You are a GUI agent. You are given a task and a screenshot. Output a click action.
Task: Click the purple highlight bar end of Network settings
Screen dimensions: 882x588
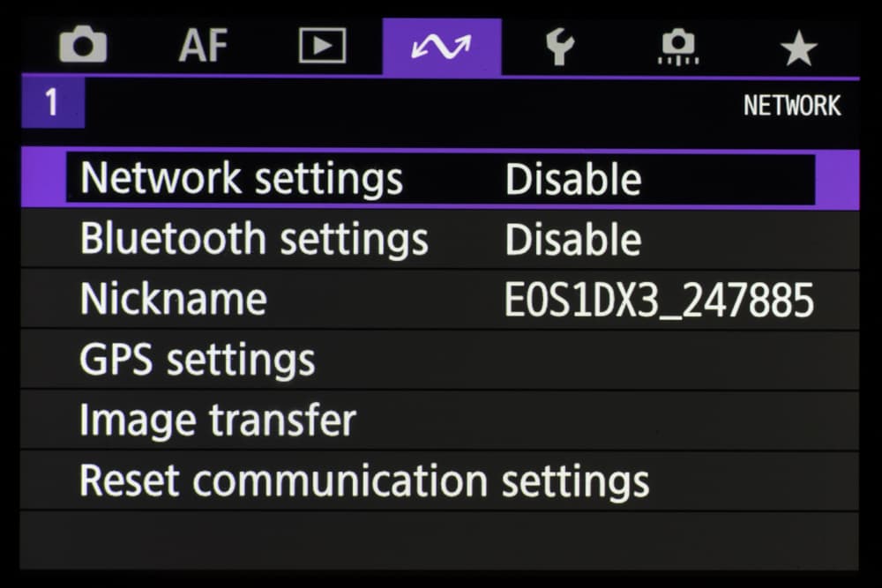click(836, 179)
